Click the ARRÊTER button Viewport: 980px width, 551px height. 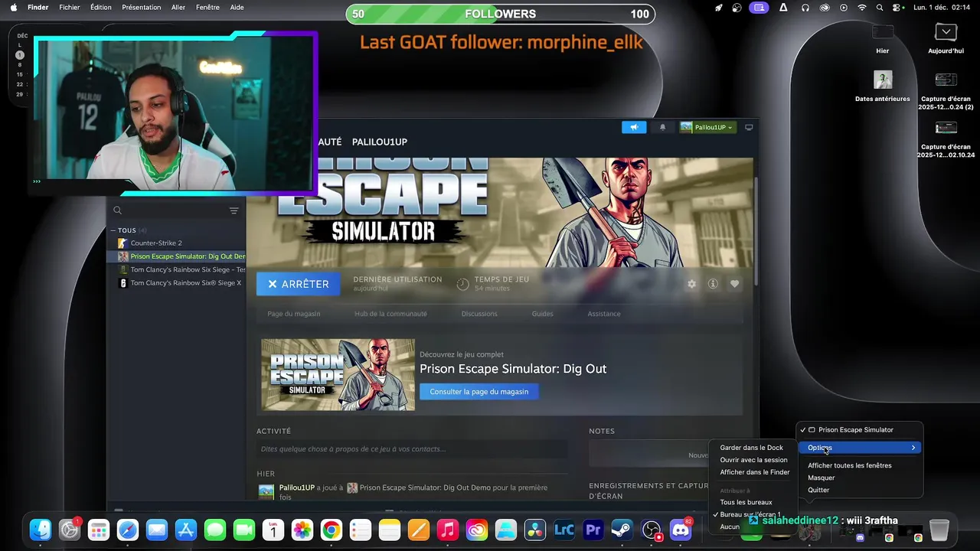click(x=299, y=284)
